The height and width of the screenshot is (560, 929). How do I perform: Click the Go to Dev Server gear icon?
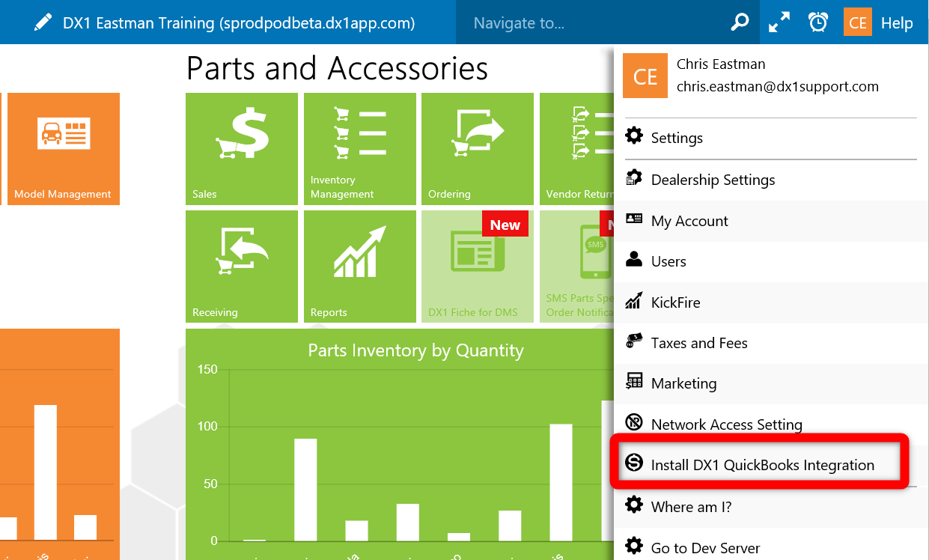click(x=634, y=547)
